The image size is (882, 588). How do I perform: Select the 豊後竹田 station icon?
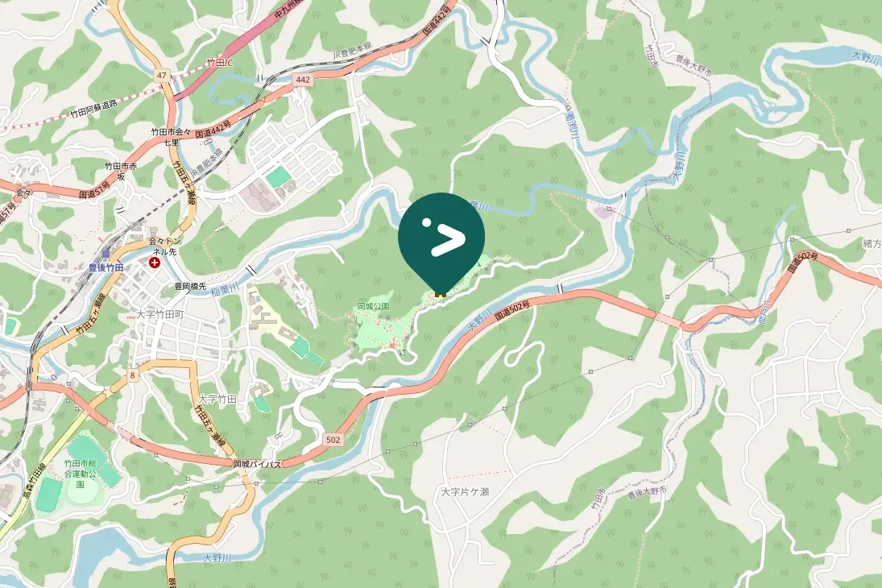click(106, 255)
